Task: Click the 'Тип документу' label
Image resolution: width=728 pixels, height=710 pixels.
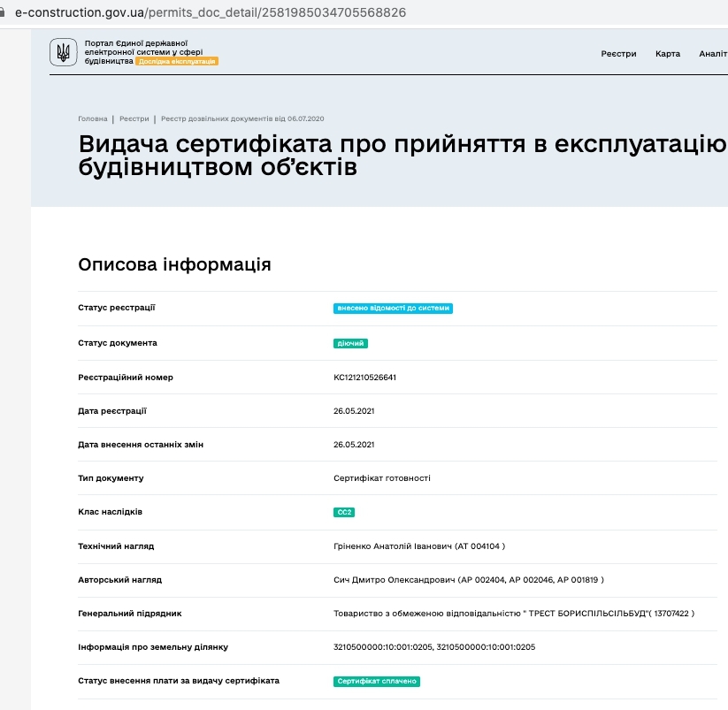Action: coord(111,478)
